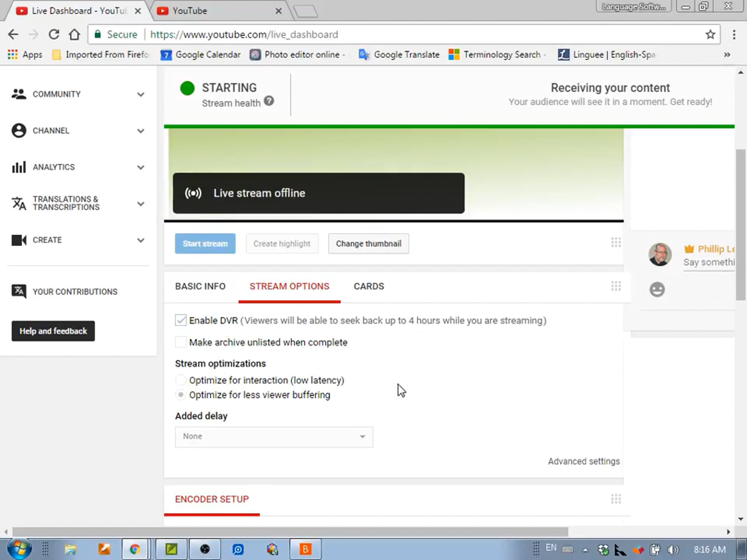
Task: Click the Your Contributions translate icon
Action: coord(19,291)
